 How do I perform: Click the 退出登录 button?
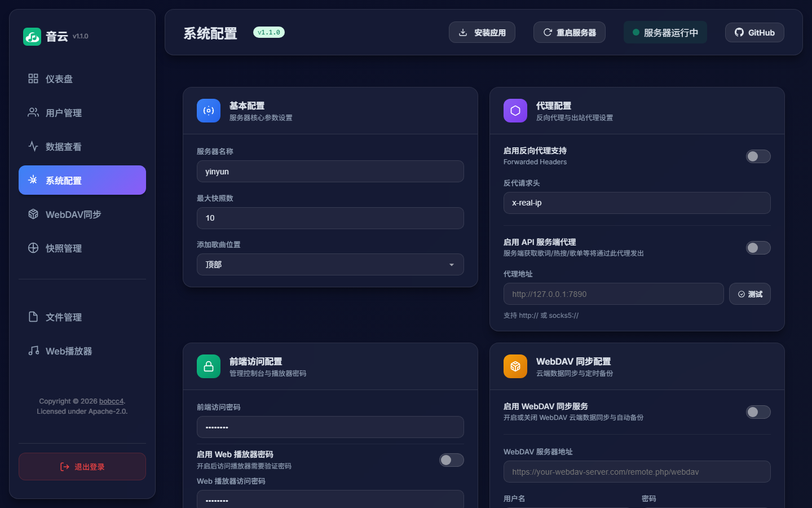tap(82, 467)
